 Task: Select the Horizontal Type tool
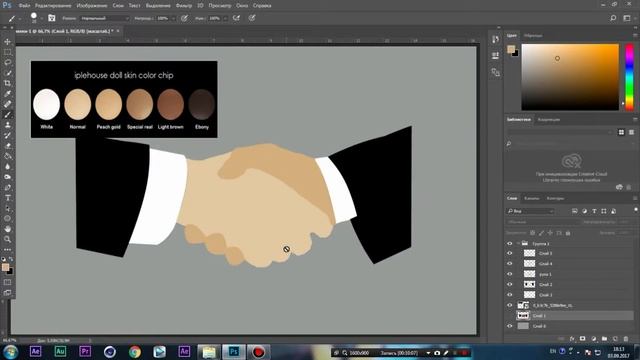[x=7, y=198]
